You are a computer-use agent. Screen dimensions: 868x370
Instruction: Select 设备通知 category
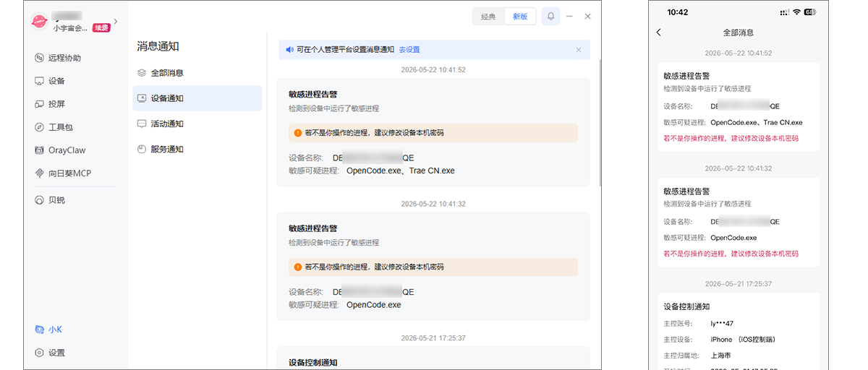coord(197,98)
